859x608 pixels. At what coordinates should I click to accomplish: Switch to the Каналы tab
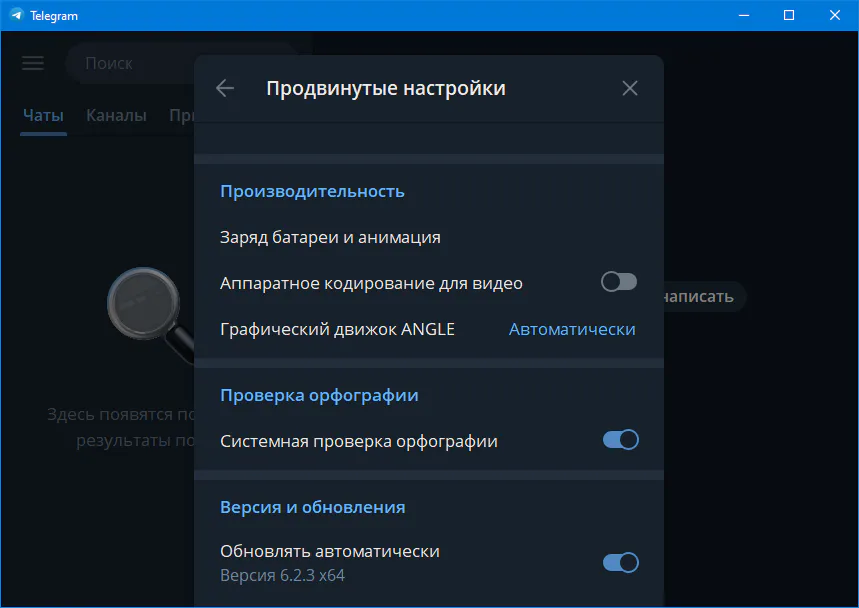pyautogui.click(x=116, y=115)
